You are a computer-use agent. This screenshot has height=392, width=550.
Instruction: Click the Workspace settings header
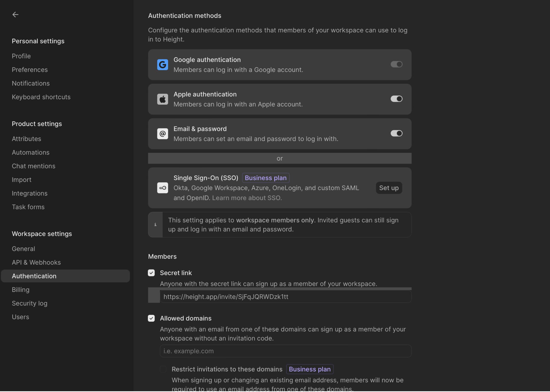[42, 234]
